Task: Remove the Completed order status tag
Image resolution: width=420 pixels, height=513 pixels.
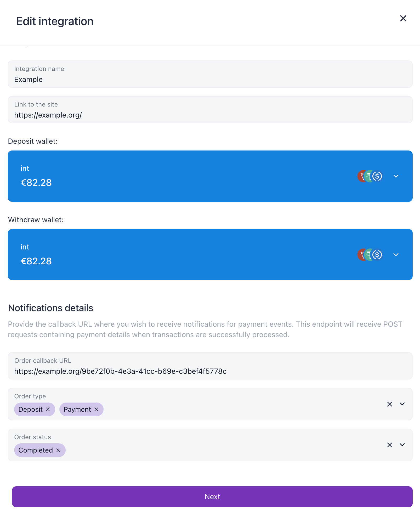Action: pos(58,450)
